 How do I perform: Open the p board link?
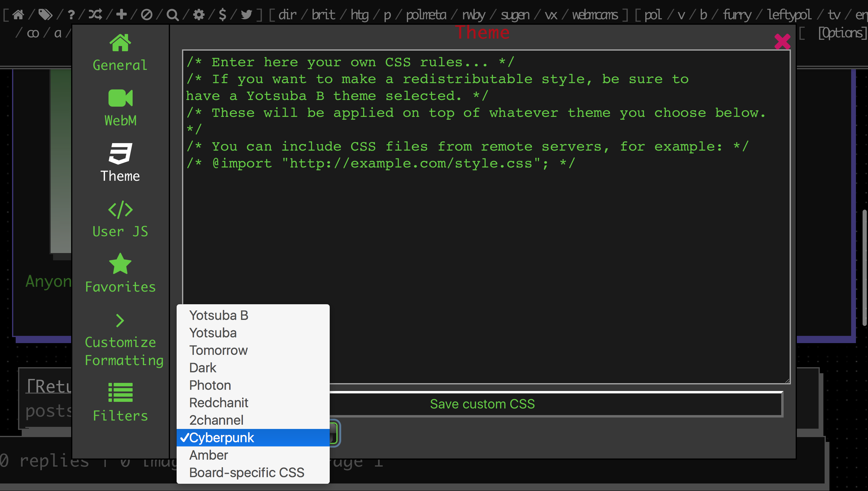[x=387, y=15]
